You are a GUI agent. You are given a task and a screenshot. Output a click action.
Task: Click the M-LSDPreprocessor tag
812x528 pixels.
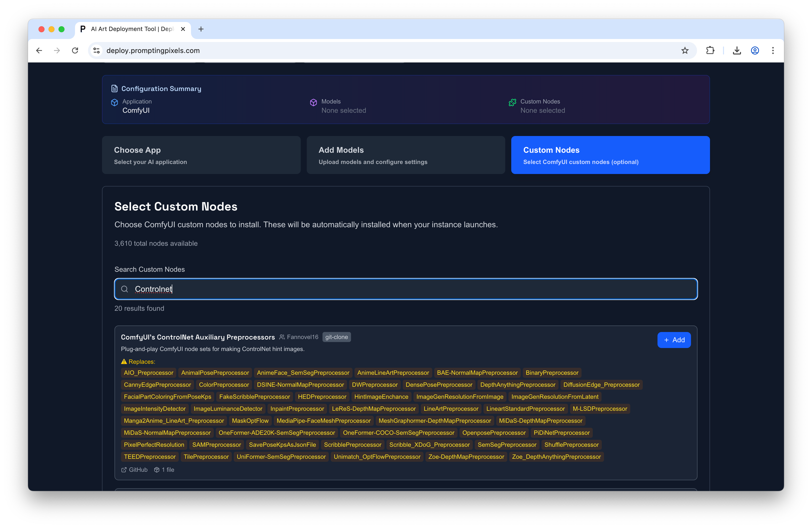click(x=600, y=408)
